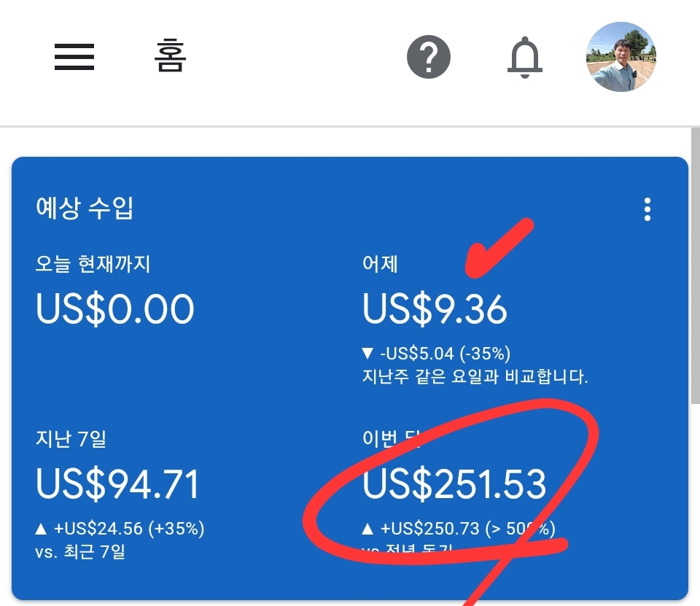The width and height of the screenshot is (700, 606).
Task: Click the 오늘 현재까지 label
Action: pyautogui.click(x=93, y=264)
